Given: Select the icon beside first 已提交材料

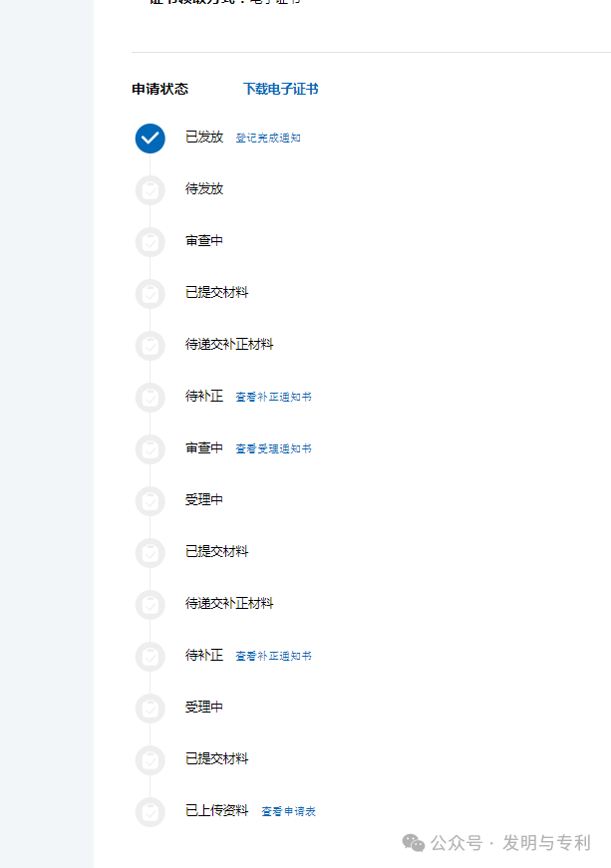Looking at the screenshot, I should 150,293.
